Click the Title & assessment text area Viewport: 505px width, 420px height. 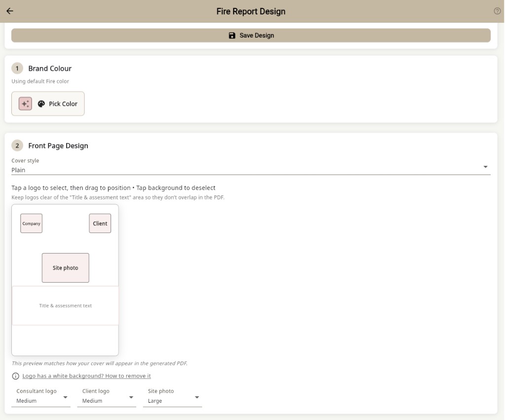66,305
